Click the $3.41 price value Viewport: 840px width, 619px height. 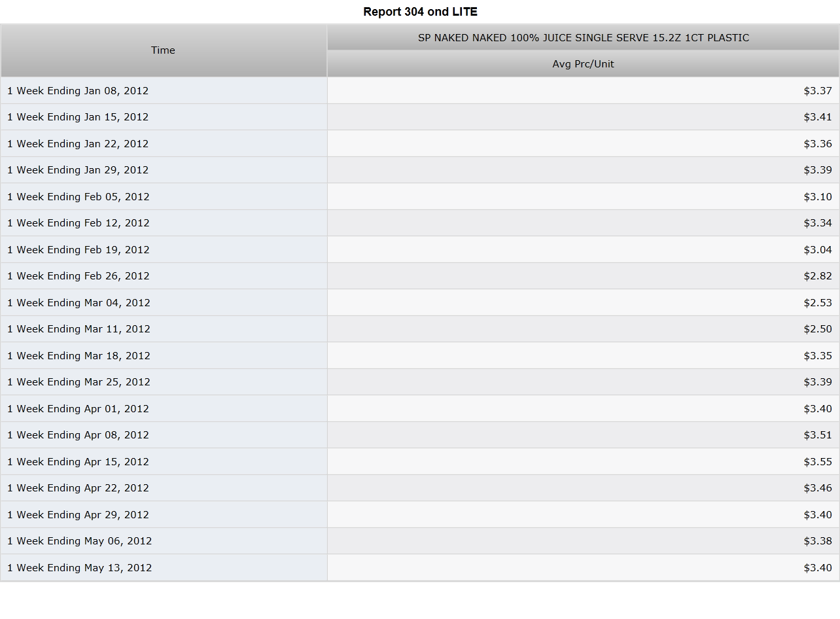pos(818,117)
